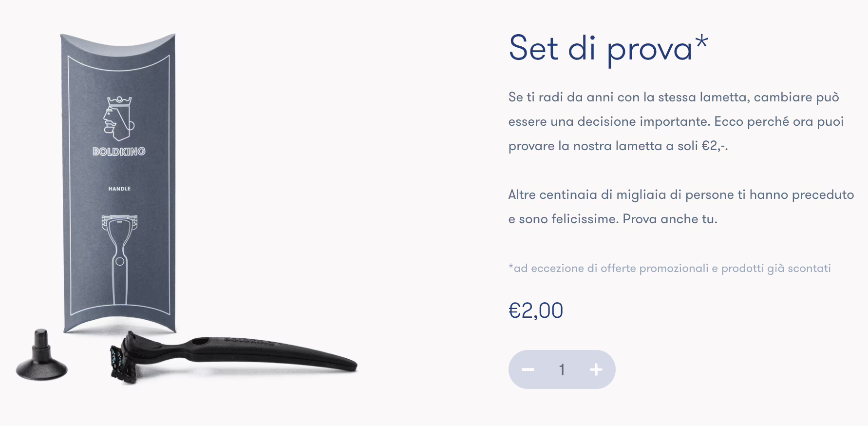
Task: Increase quantity with the plus button
Action: [596, 369]
